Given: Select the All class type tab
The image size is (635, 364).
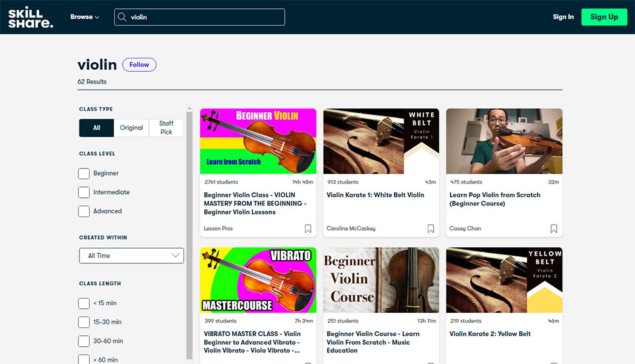Looking at the screenshot, I should 96,128.
